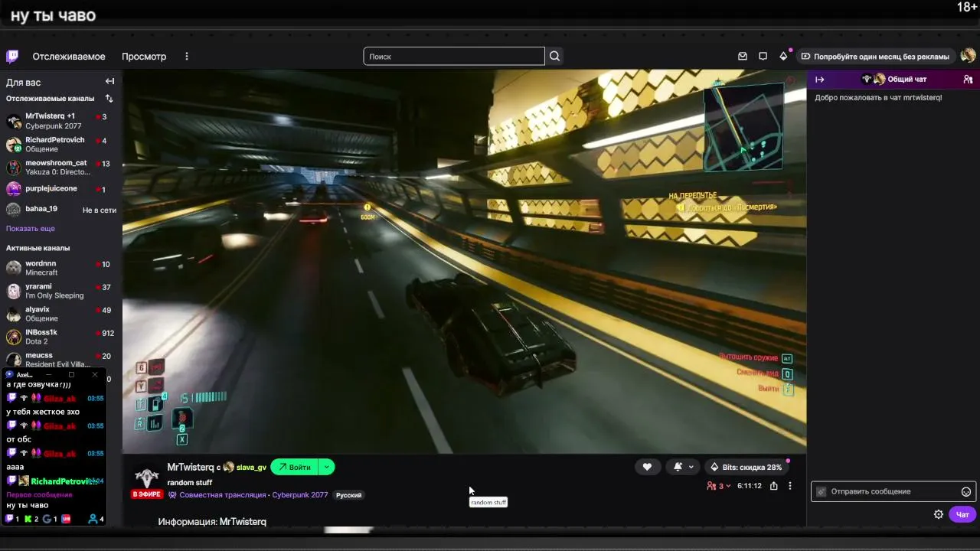Click the slava_gv co-streamer avatar
The image size is (980, 551).
(228, 467)
